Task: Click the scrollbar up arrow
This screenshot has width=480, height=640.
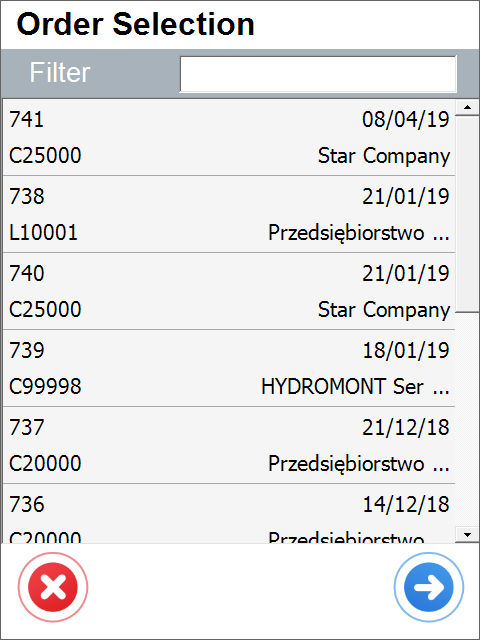Action: coord(467,107)
